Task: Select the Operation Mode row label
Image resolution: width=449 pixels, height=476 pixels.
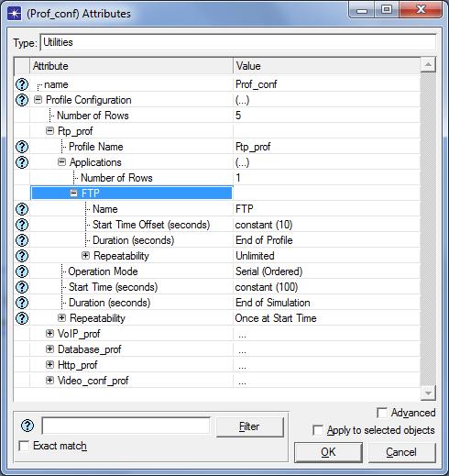Action: [103, 271]
